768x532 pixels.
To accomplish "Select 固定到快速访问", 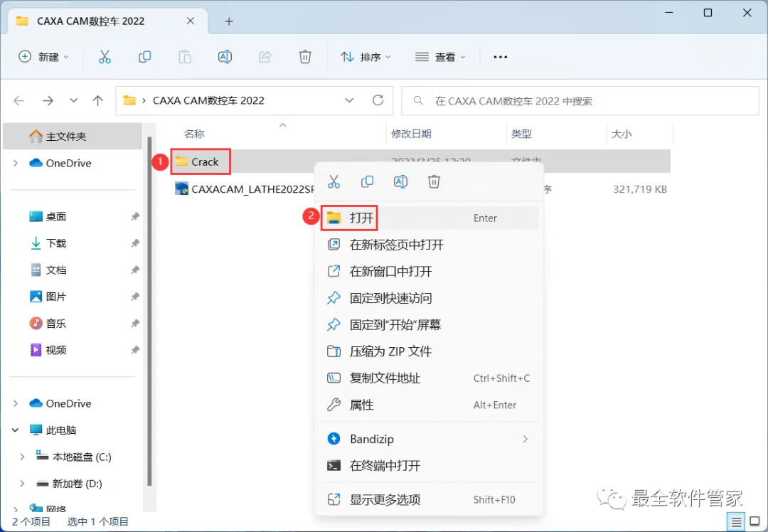I will pos(429,298).
